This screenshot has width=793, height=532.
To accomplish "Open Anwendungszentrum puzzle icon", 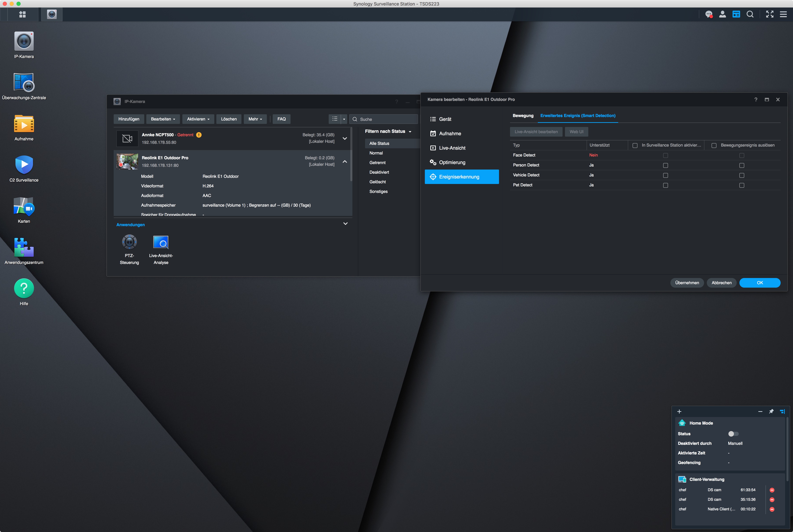I will 24,247.
